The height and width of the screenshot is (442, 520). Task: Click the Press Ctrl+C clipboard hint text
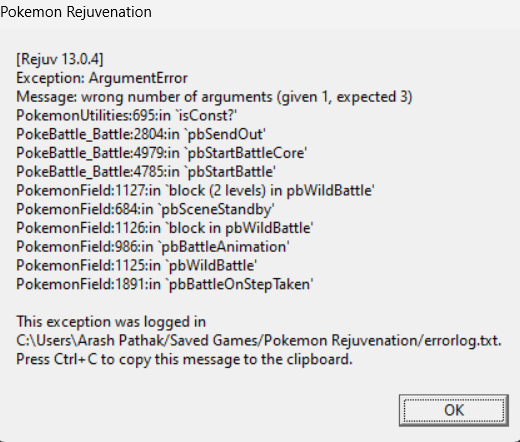[x=184, y=359]
